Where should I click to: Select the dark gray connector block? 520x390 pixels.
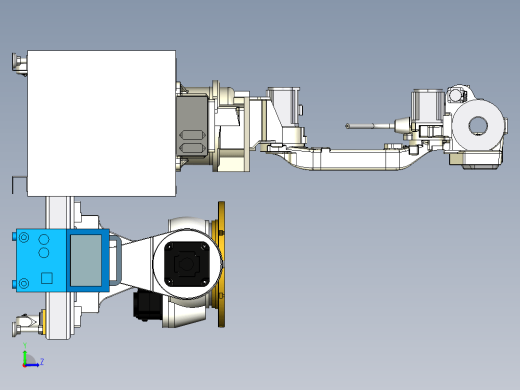click(x=192, y=126)
